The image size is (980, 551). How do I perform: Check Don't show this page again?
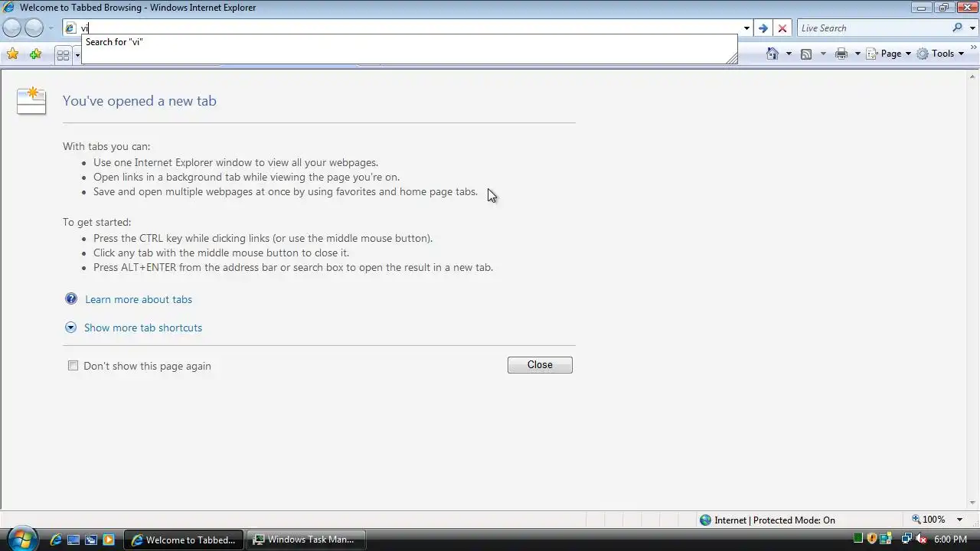(x=73, y=366)
